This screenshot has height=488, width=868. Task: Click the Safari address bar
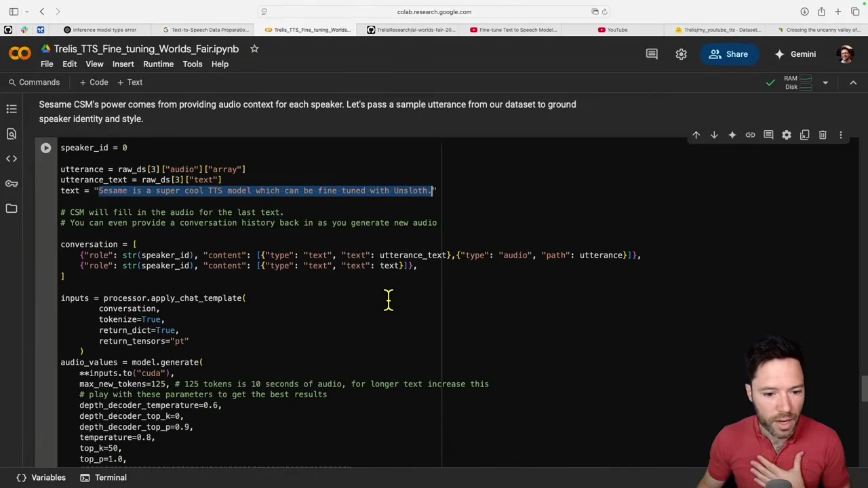(x=434, y=12)
